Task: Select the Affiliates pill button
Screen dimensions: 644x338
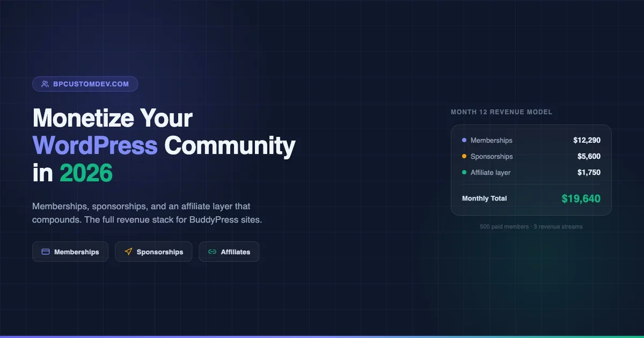Action: [229, 252]
